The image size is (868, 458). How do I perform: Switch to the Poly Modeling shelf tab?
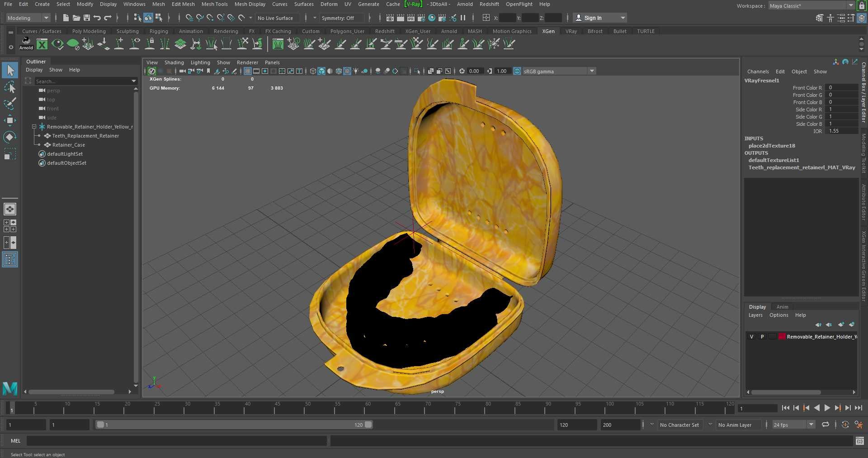point(89,31)
